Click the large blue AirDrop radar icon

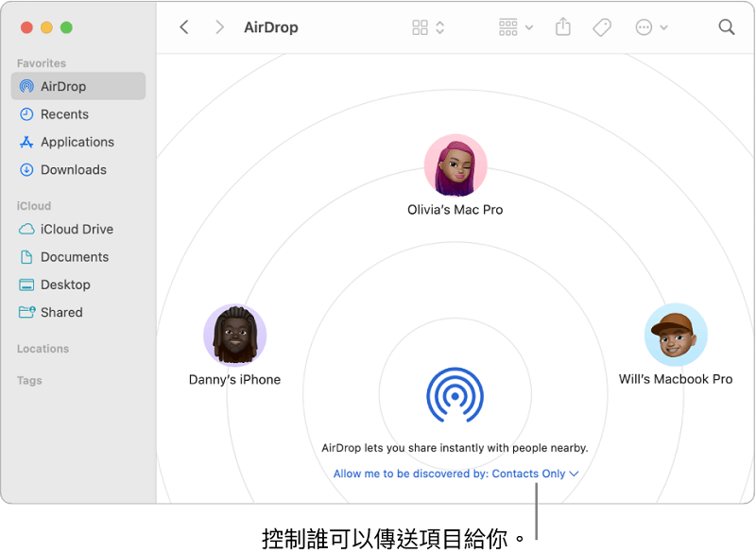click(455, 395)
